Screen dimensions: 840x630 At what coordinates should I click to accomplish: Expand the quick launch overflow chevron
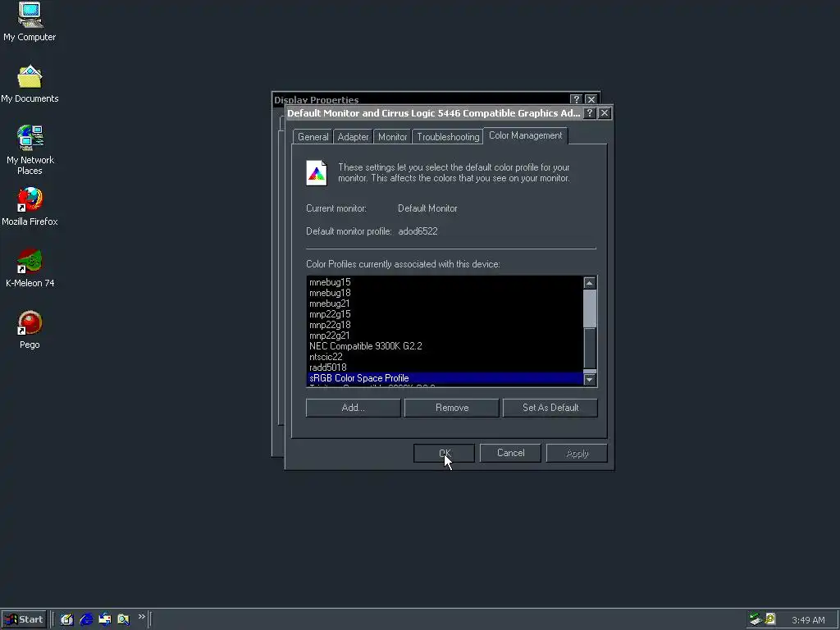141,617
